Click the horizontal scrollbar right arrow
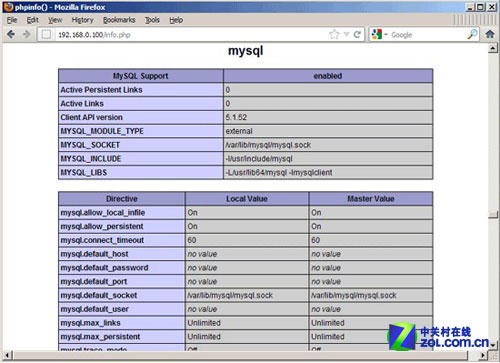This screenshot has height=363, width=500. (483, 355)
